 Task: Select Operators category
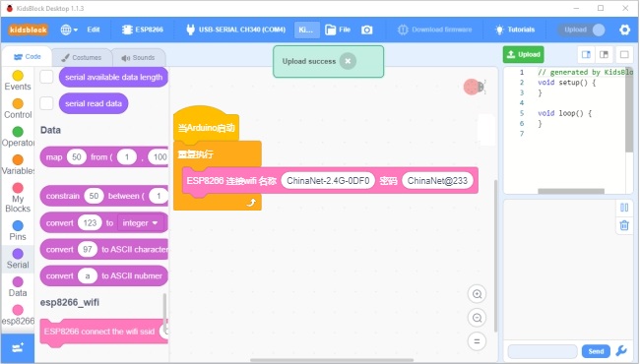(x=18, y=137)
